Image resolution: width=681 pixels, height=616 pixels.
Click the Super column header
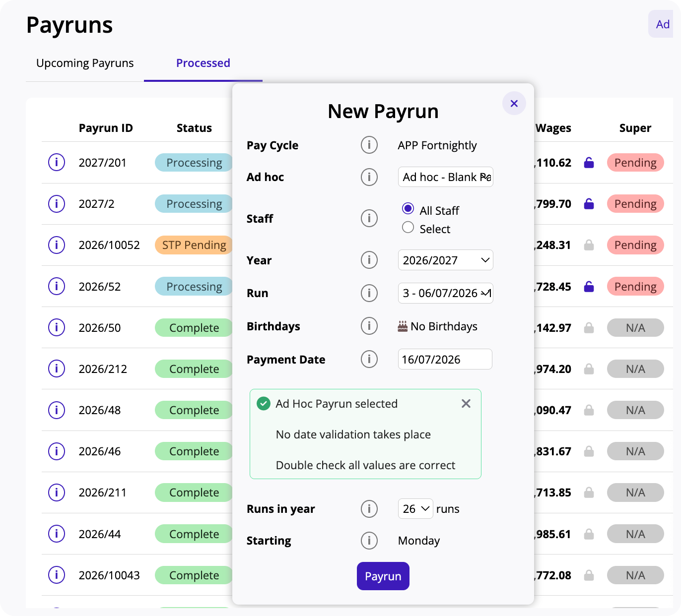(x=635, y=128)
